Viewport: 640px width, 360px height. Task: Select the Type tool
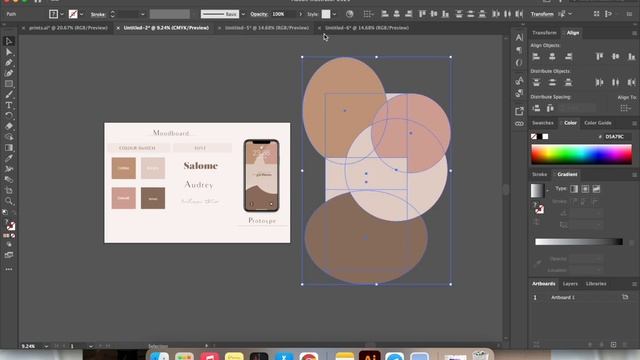tap(9, 105)
